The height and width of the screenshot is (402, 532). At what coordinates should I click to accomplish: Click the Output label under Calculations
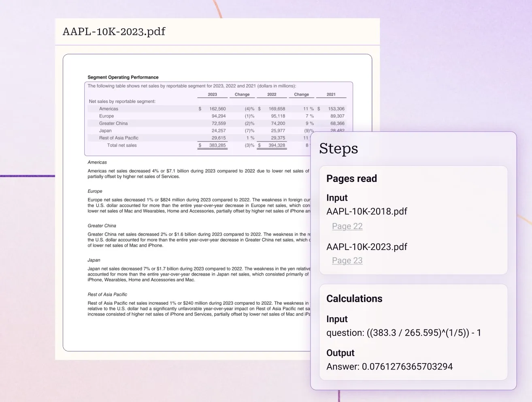pyautogui.click(x=340, y=353)
